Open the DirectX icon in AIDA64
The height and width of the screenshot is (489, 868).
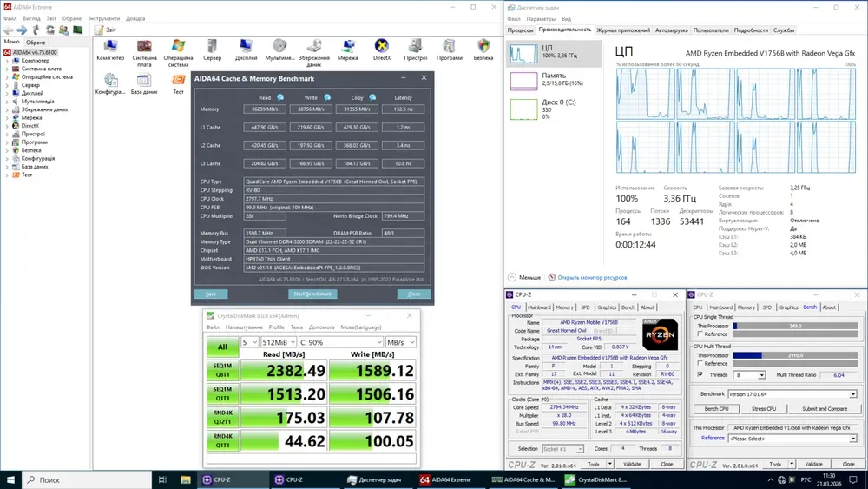pyautogui.click(x=381, y=47)
